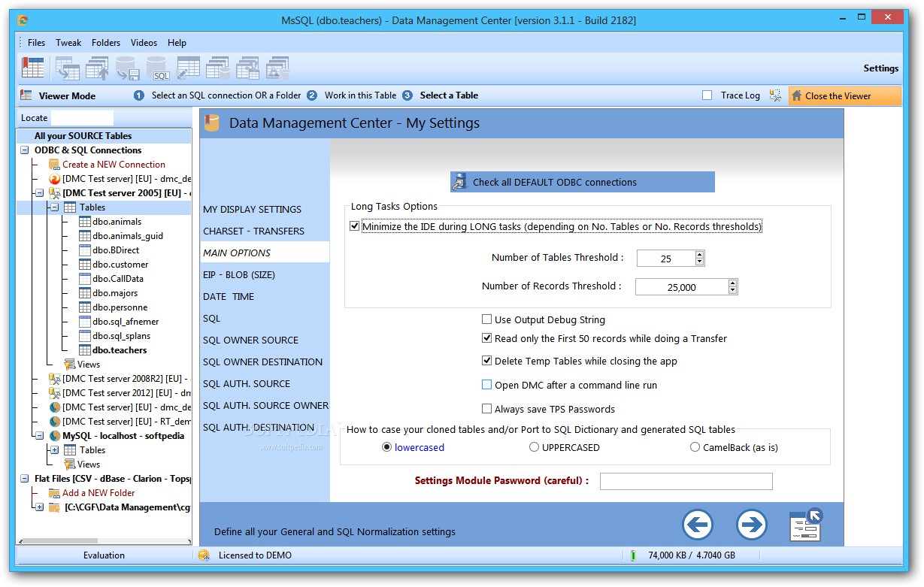Viewport: 924px width, 587px height.
Task: Click the Settings Module Password field
Action: tap(686, 481)
